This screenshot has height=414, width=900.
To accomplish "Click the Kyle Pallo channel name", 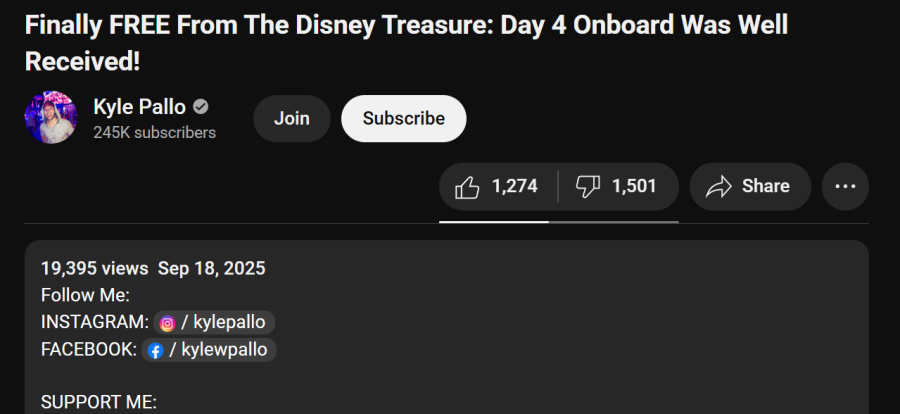I will pyautogui.click(x=139, y=107).
